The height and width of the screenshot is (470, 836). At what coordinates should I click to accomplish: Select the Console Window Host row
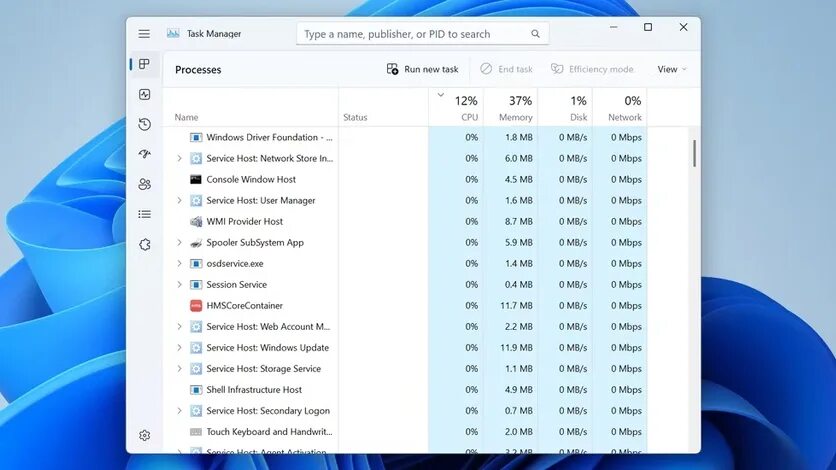pos(405,180)
